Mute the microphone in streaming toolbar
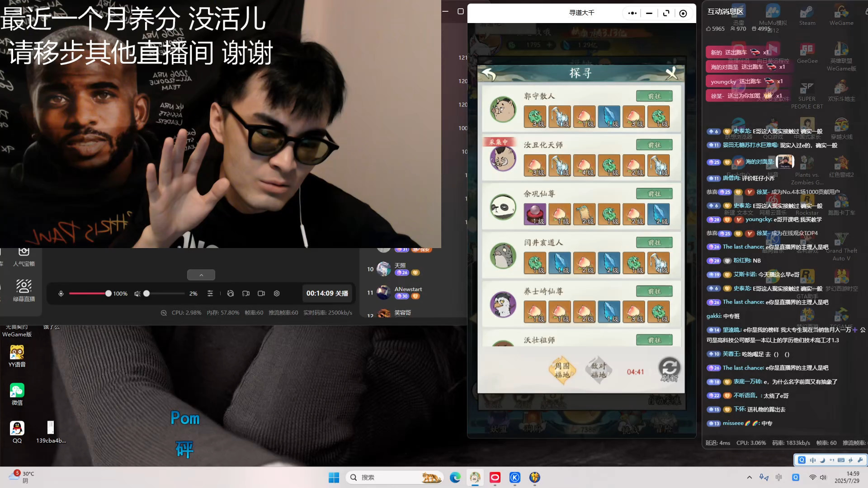The width and height of the screenshot is (868, 488). point(61,294)
